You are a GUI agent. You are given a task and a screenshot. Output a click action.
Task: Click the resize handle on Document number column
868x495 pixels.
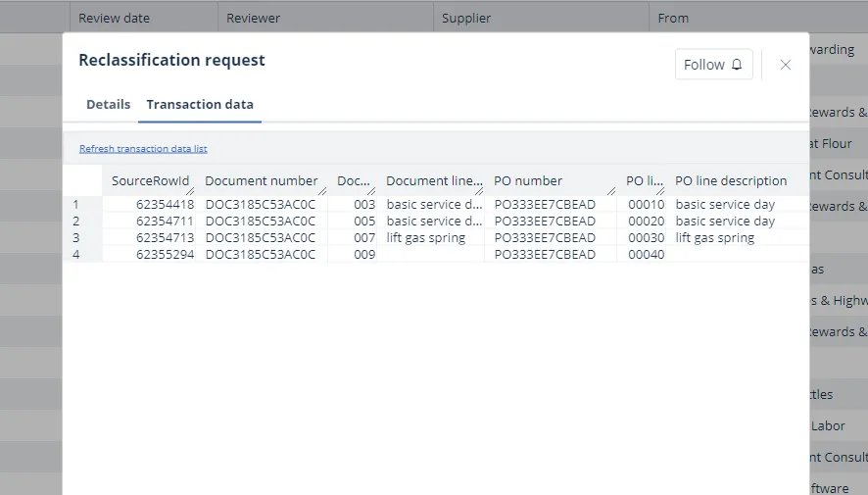coord(322,190)
